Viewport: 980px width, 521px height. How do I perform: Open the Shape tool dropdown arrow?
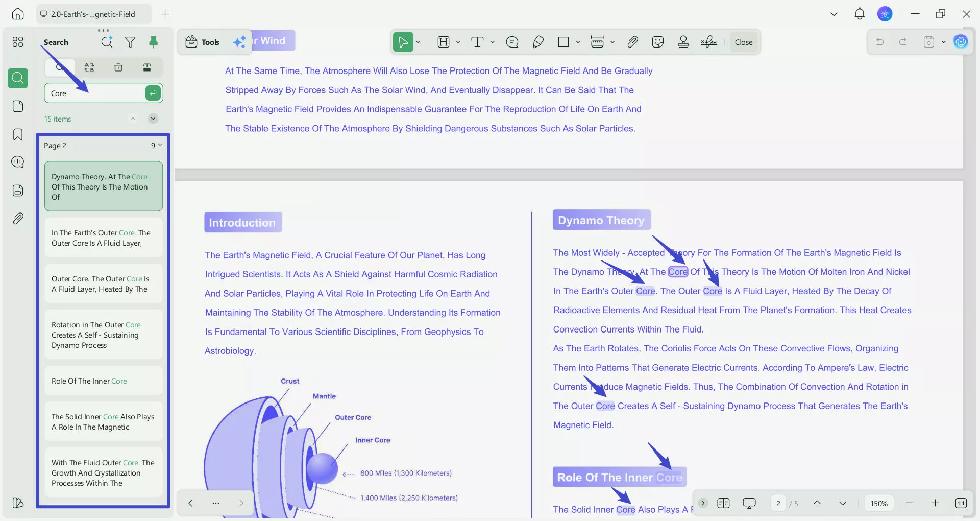(x=577, y=42)
